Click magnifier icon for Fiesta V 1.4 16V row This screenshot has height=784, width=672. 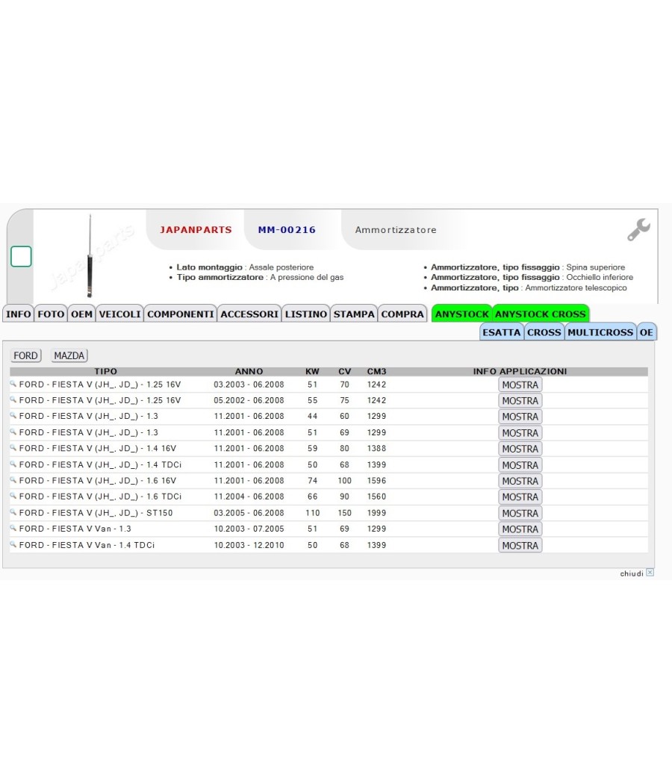coord(13,448)
